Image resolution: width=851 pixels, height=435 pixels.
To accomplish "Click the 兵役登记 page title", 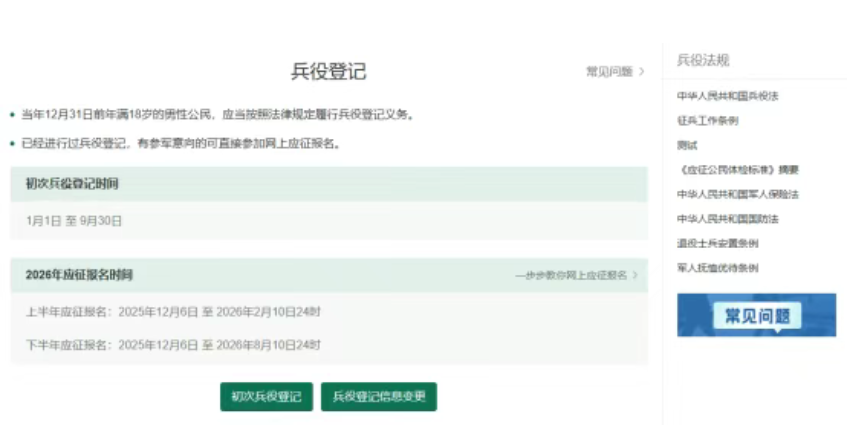I will [x=328, y=72].
